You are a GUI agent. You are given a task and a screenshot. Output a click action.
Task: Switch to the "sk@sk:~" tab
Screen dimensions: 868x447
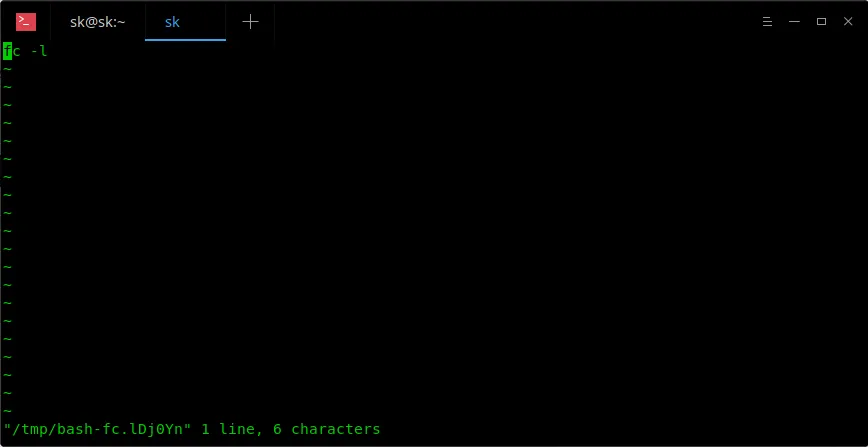click(97, 22)
